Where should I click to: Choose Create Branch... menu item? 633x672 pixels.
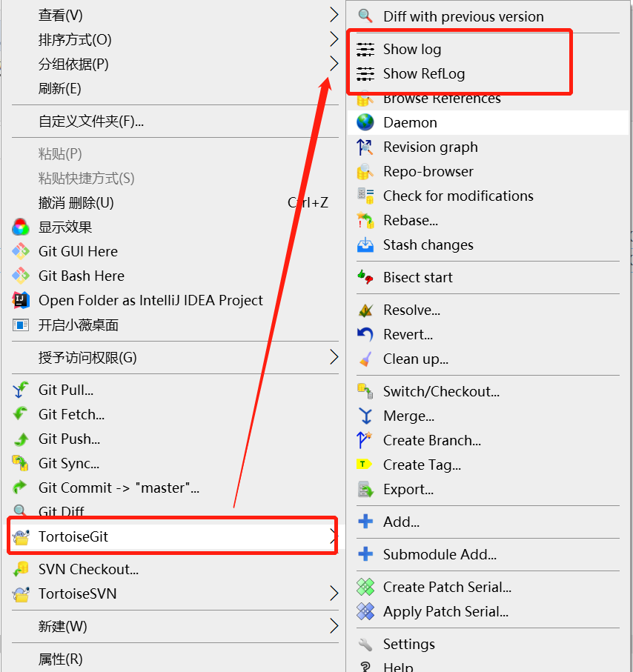[488, 440]
